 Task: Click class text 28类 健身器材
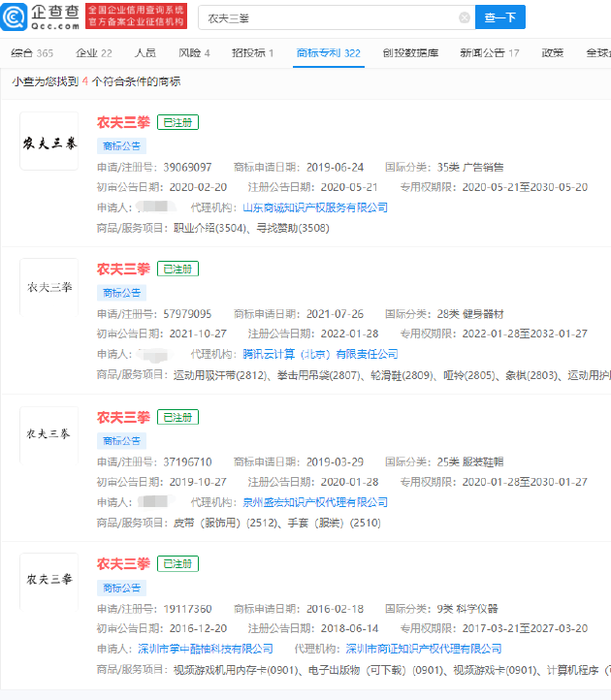point(470,314)
